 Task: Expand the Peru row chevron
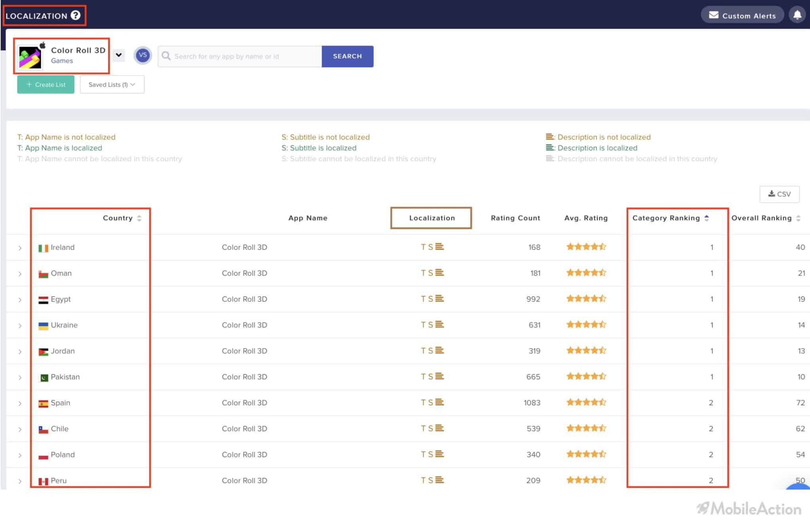(x=20, y=481)
